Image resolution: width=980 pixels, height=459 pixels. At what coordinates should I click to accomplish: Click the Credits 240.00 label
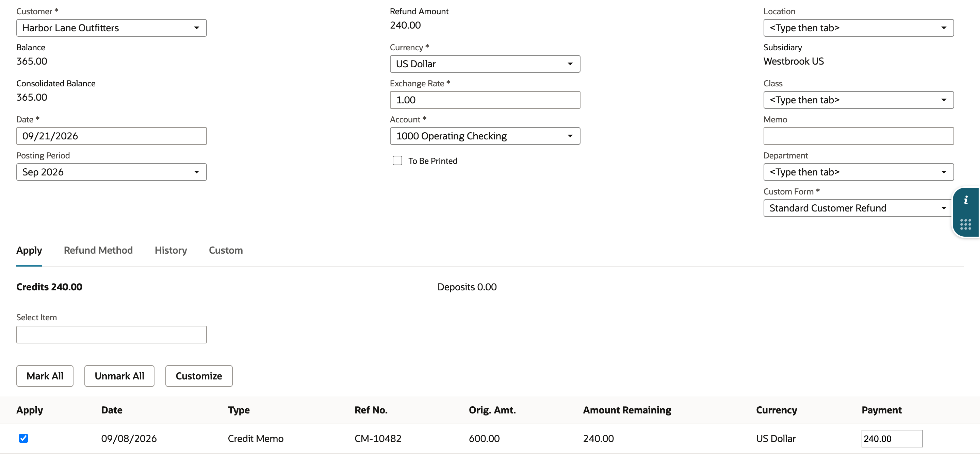49,287
